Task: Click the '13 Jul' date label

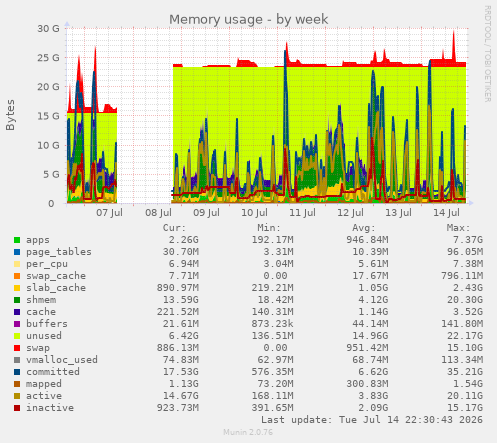Action: [398, 213]
